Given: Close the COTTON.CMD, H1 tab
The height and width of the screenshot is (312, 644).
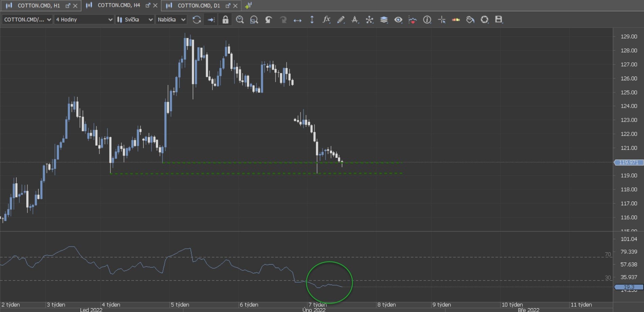Looking at the screenshot, I should (x=75, y=6).
